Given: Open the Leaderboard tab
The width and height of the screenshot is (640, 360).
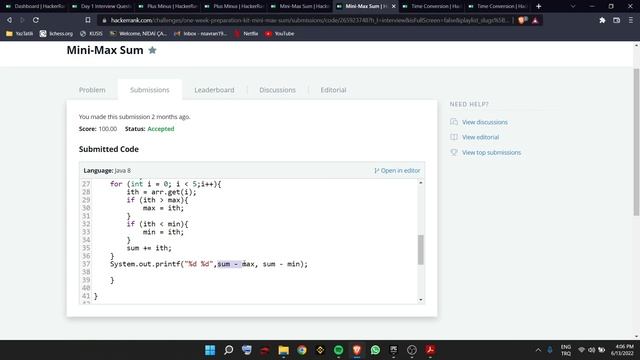Looking at the screenshot, I should (214, 90).
